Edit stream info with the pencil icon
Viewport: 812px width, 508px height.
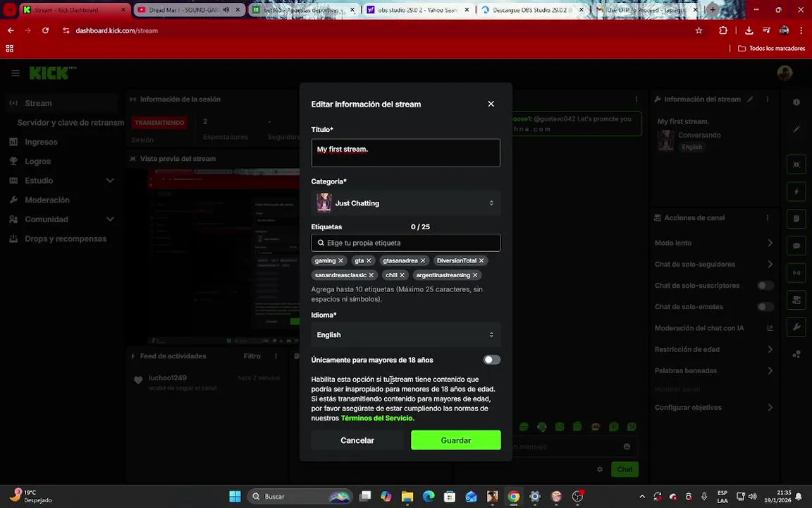750,99
